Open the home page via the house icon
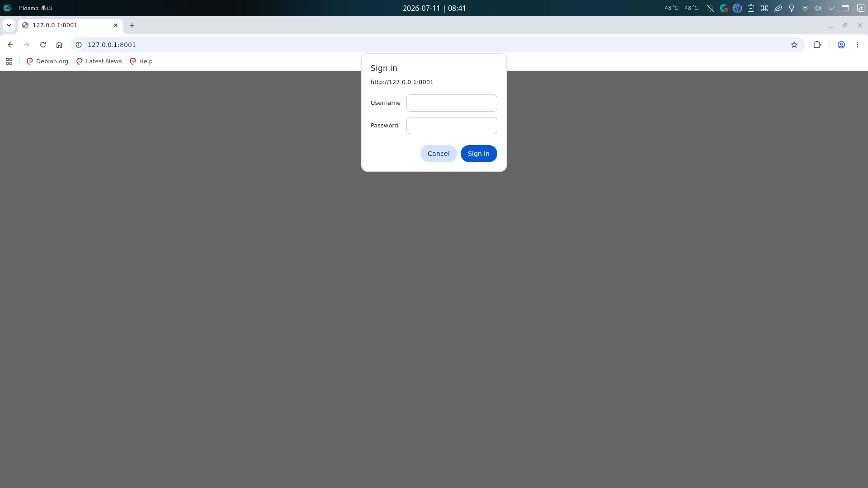The image size is (868, 488). point(59,45)
